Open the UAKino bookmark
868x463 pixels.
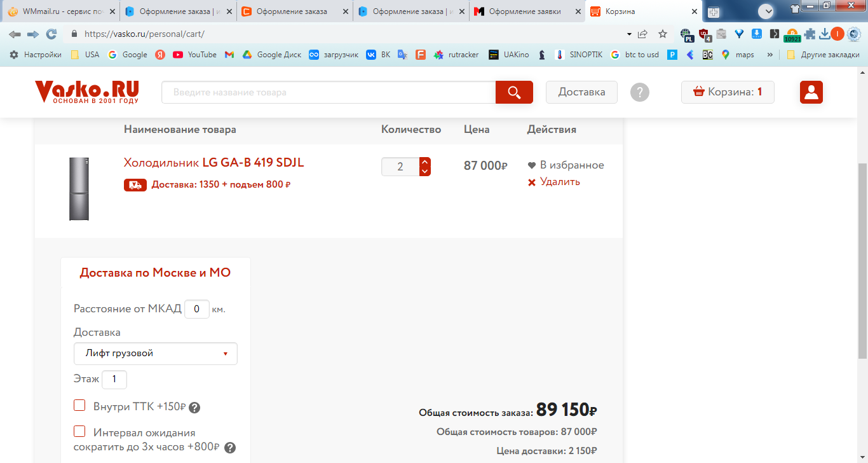pyautogui.click(x=508, y=55)
